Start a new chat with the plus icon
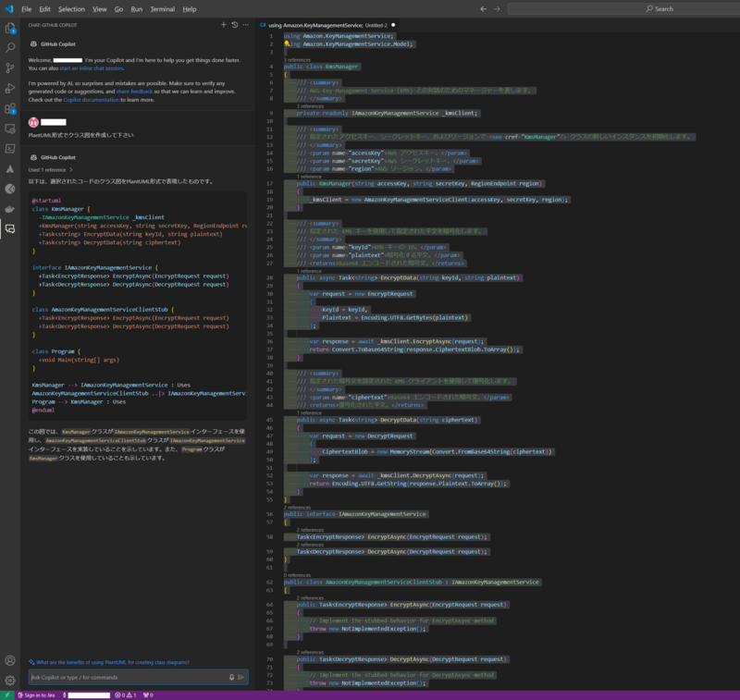This screenshot has height=700, width=740. 224,25
